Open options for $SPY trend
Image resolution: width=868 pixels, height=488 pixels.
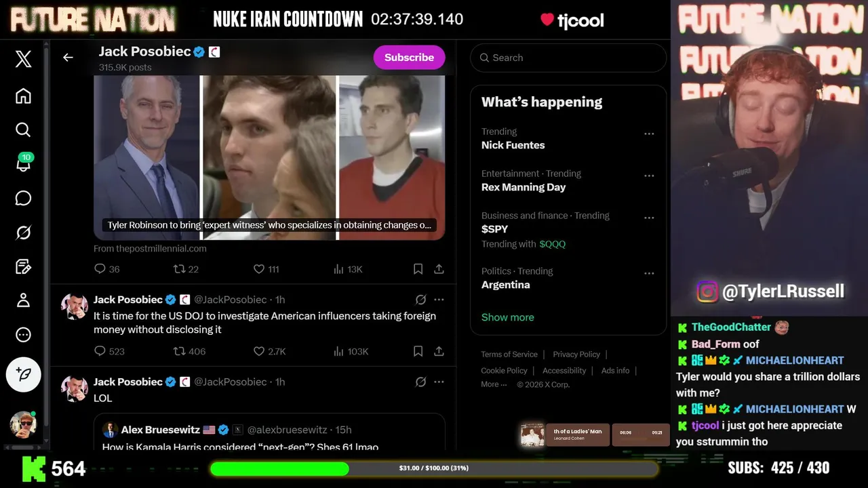tap(649, 218)
